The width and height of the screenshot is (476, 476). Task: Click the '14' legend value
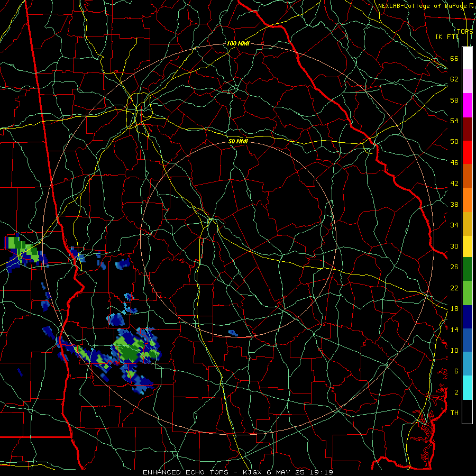click(454, 329)
